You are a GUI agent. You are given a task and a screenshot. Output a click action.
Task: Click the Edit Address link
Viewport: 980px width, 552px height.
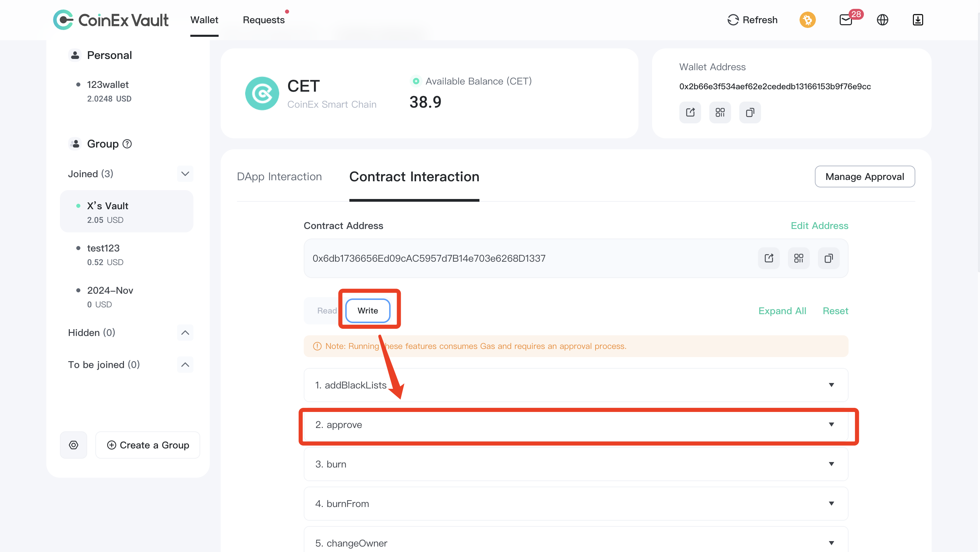[x=820, y=226]
